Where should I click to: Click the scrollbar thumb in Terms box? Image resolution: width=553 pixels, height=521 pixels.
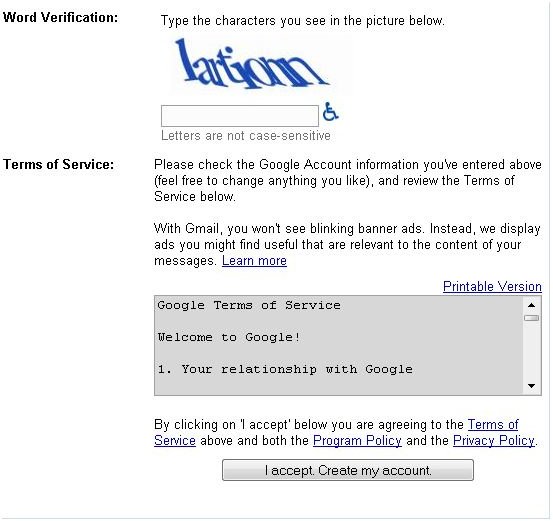tap(531, 318)
